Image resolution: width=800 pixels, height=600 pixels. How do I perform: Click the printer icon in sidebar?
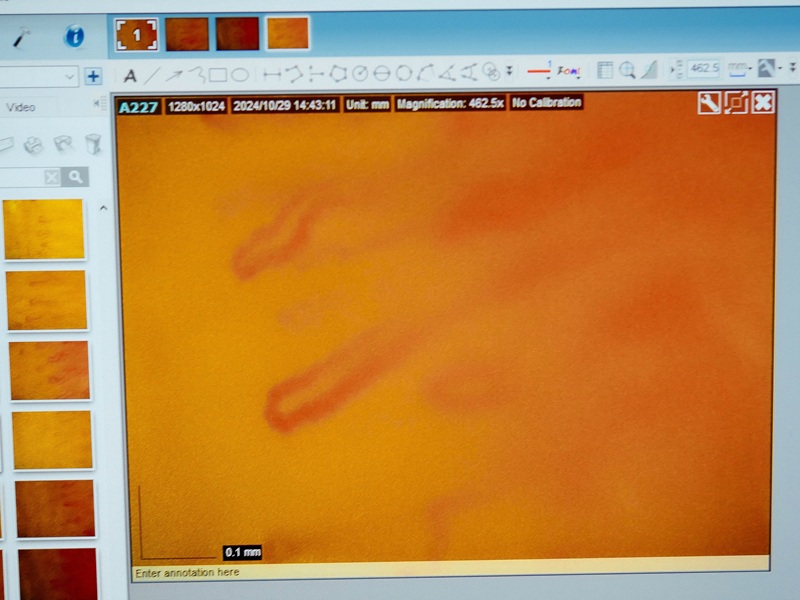pyautogui.click(x=34, y=145)
